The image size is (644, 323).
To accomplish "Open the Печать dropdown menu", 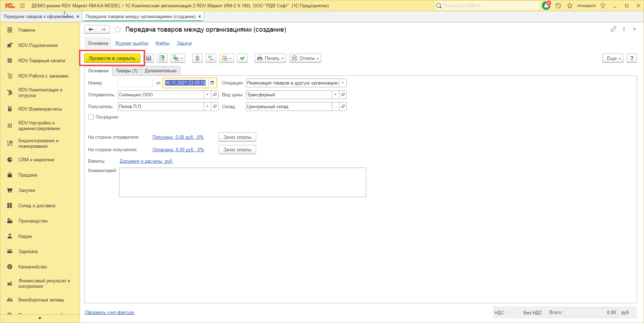I will click(x=270, y=58).
